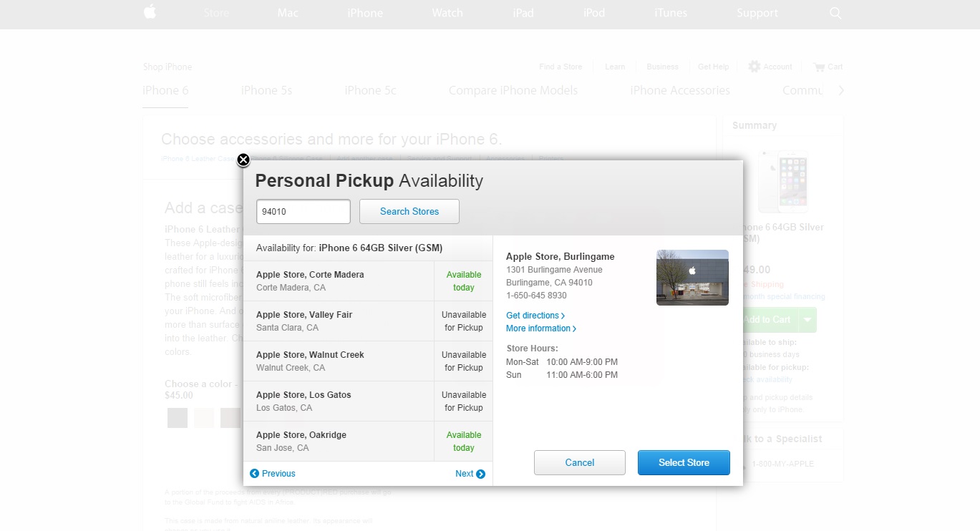Viewport: 980px width, 531px height.
Task: Open the search magnifier icon in the nav bar
Action: point(835,13)
